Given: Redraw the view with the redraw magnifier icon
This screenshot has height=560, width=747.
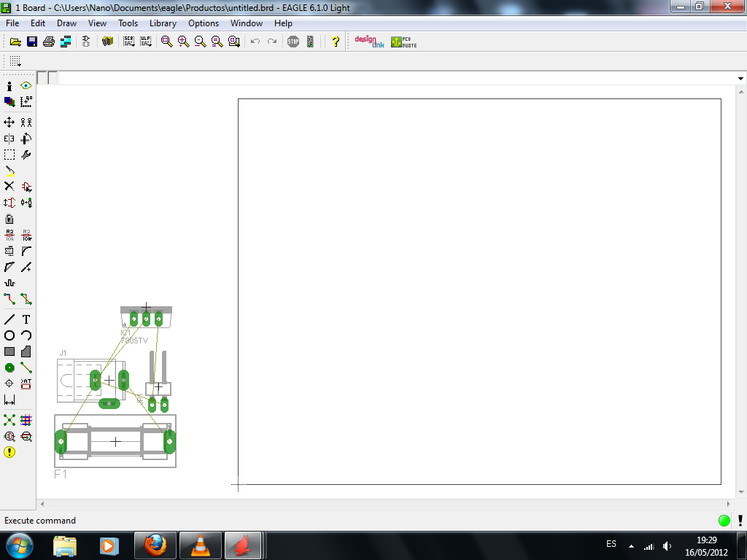Looking at the screenshot, I should 217,42.
